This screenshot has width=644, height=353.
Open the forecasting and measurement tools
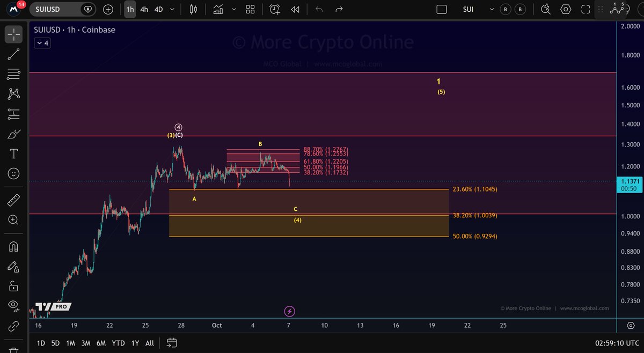pyautogui.click(x=14, y=114)
